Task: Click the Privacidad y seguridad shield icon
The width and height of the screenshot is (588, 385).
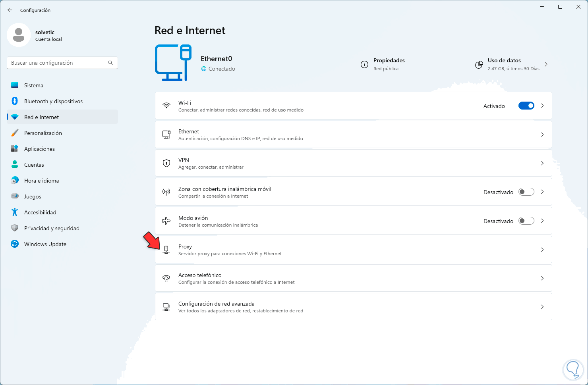Action: (15, 228)
